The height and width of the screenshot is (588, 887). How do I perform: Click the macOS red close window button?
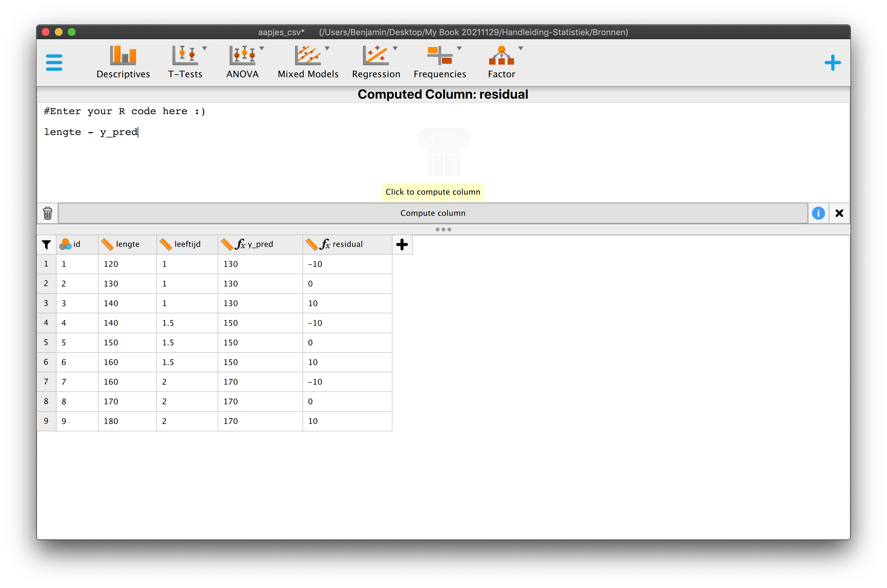point(46,32)
